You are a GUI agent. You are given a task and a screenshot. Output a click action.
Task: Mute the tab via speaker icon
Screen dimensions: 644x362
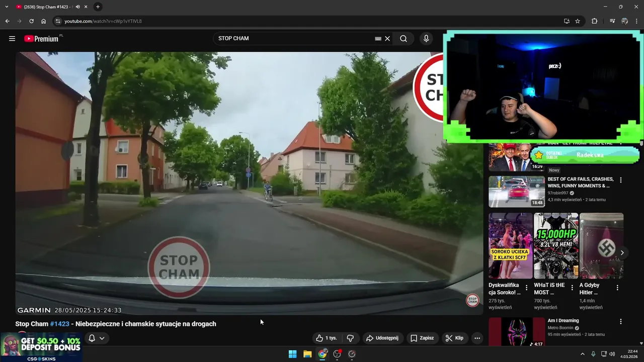coord(77,7)
